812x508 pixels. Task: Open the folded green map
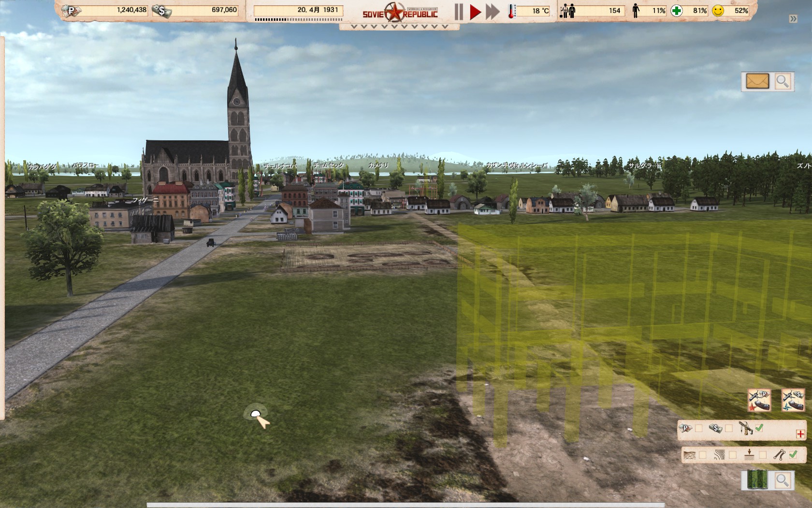pyautogui.click(x=757, y=480)
